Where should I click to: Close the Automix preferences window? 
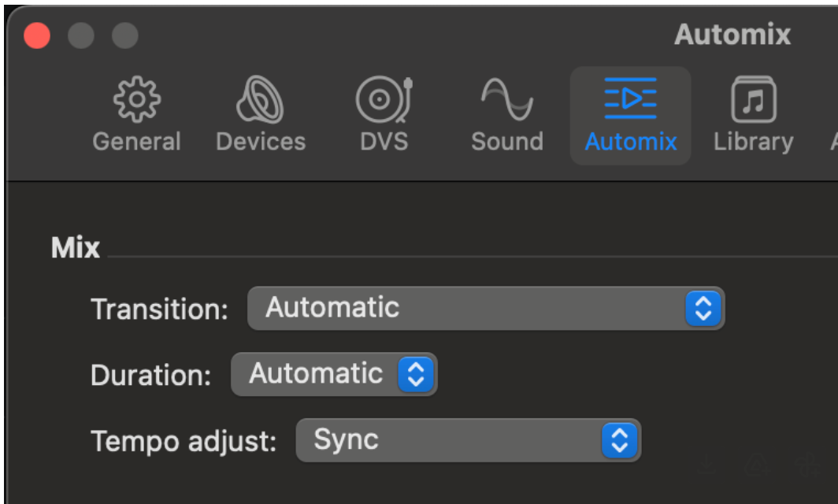pyautogui.click(x=37, y=35)
